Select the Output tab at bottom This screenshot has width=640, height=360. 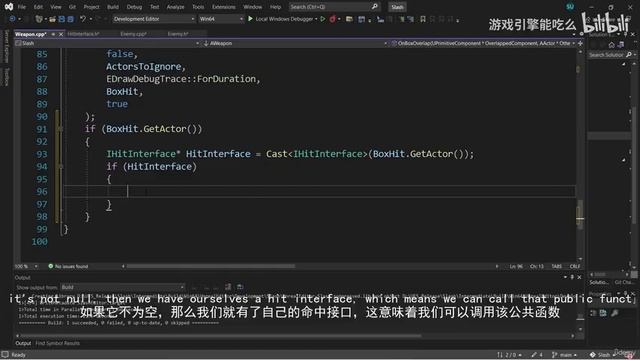tap(23, 343)
